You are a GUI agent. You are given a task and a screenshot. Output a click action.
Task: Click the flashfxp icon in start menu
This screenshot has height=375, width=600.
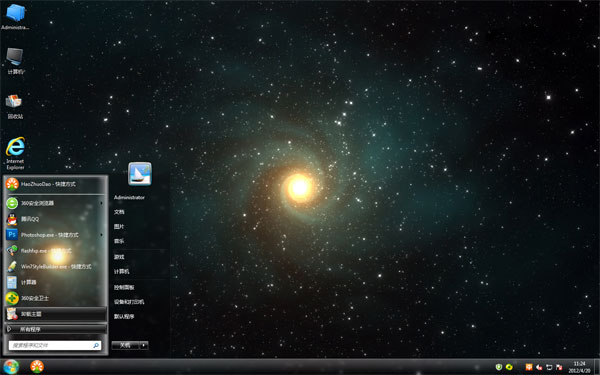pos(12,251)
